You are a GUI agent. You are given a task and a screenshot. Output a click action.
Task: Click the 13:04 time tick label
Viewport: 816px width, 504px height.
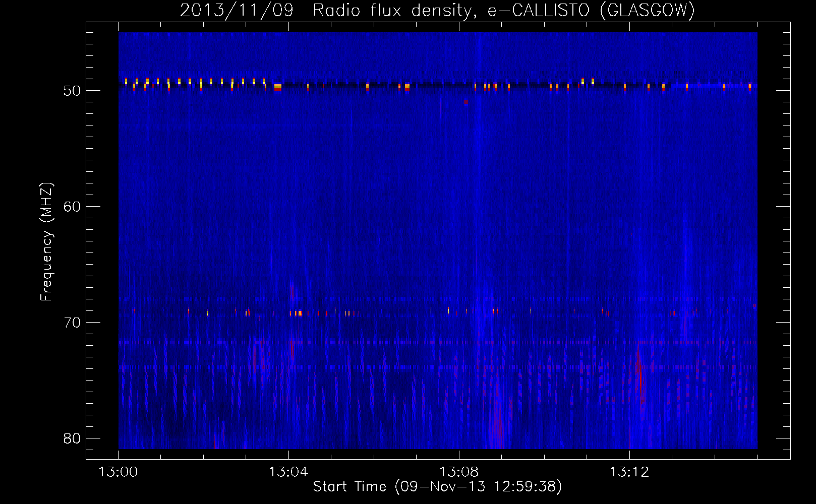pyautogui.click(x=288, y=472)
